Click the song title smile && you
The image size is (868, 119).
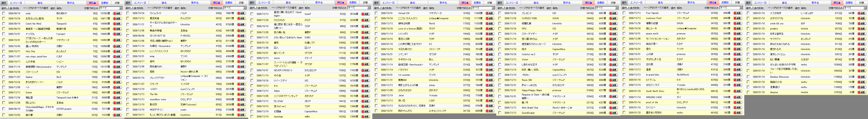776,24
